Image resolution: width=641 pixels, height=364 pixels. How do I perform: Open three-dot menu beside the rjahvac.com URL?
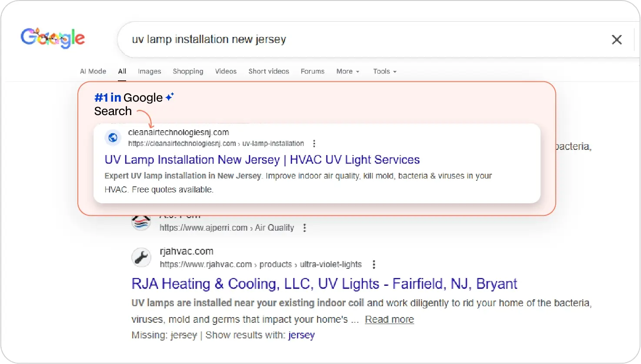tap(374, 265)
